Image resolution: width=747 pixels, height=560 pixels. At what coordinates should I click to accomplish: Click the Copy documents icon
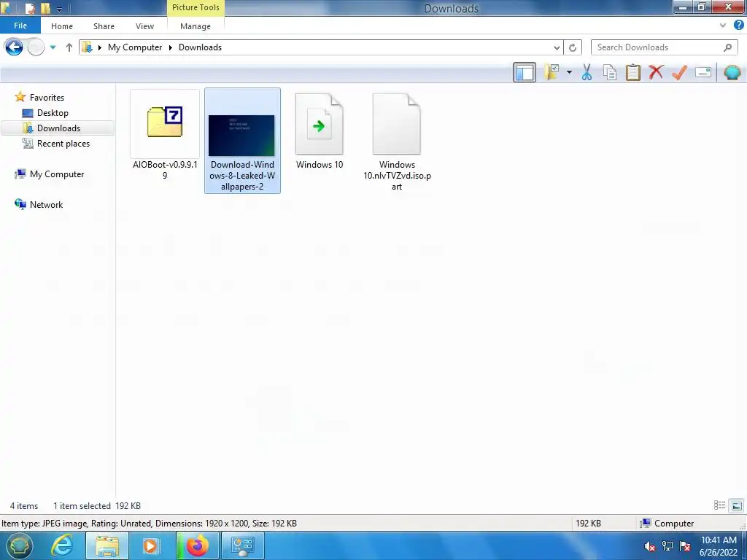610,72
